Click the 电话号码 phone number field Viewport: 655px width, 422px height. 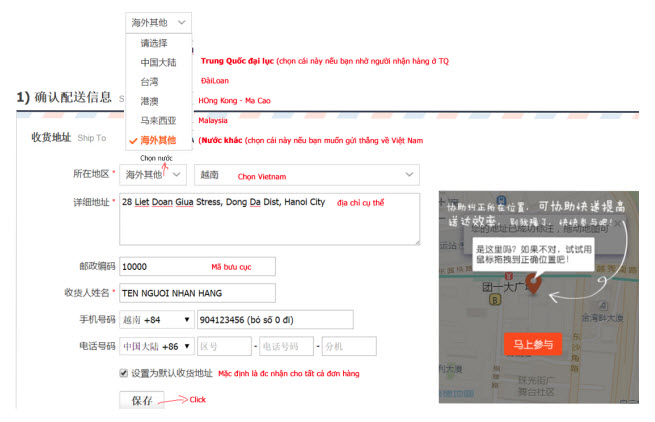point(286,346)
